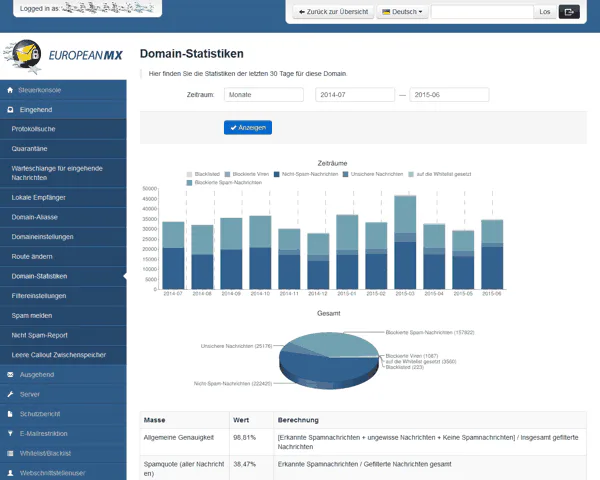Open Domaineinstellungen menu item
Image resolution: width=600 pixels, height=480 pixels.
(x=63, y=237)
